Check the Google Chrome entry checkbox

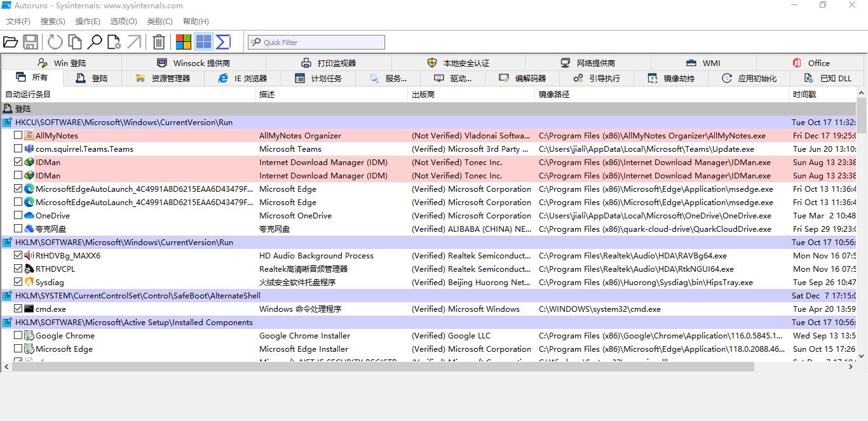pyautogui.click(x=18, y=335)
